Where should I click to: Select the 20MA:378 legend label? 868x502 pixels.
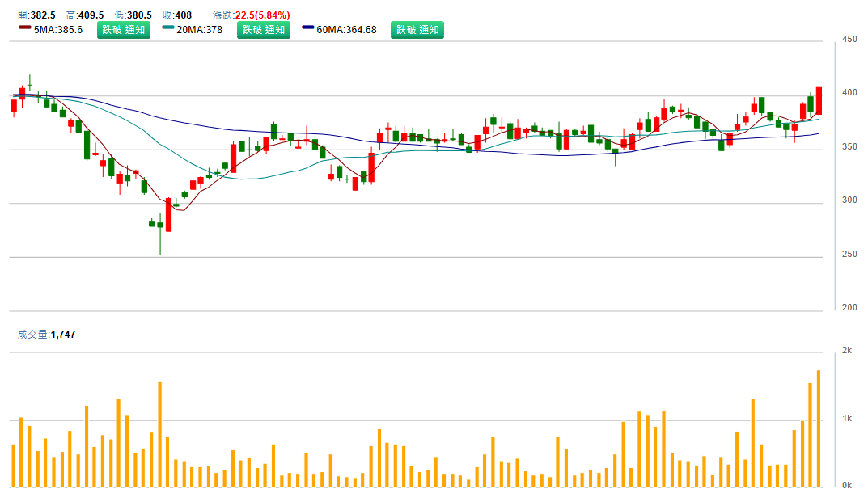tap(200, 30)
